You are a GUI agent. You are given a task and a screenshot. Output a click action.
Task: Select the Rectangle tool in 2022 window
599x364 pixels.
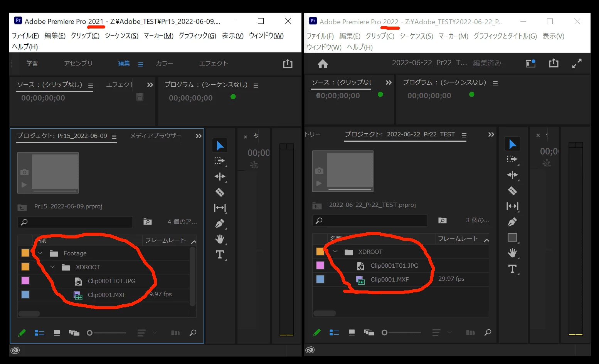(x=512, y=238)
